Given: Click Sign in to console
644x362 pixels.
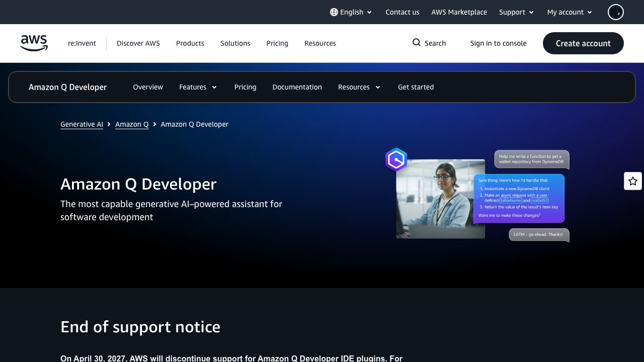Looking at the screenshot, I should point(499,43).
